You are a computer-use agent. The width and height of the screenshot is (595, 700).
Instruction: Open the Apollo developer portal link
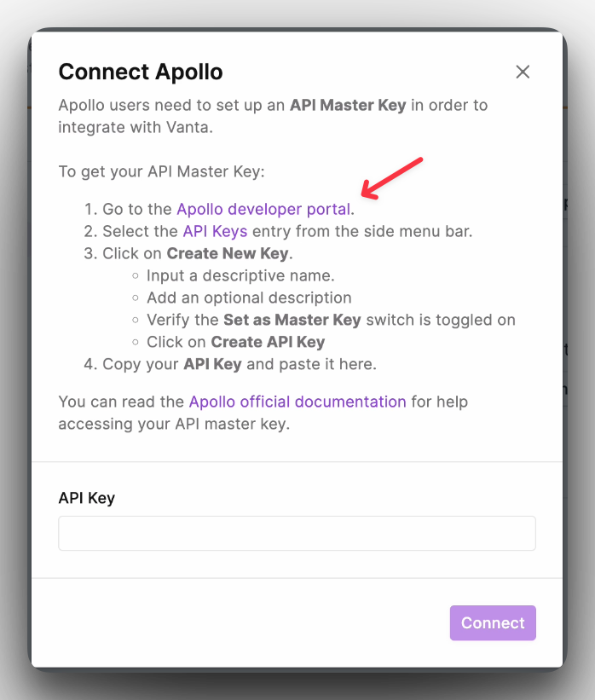263,210
